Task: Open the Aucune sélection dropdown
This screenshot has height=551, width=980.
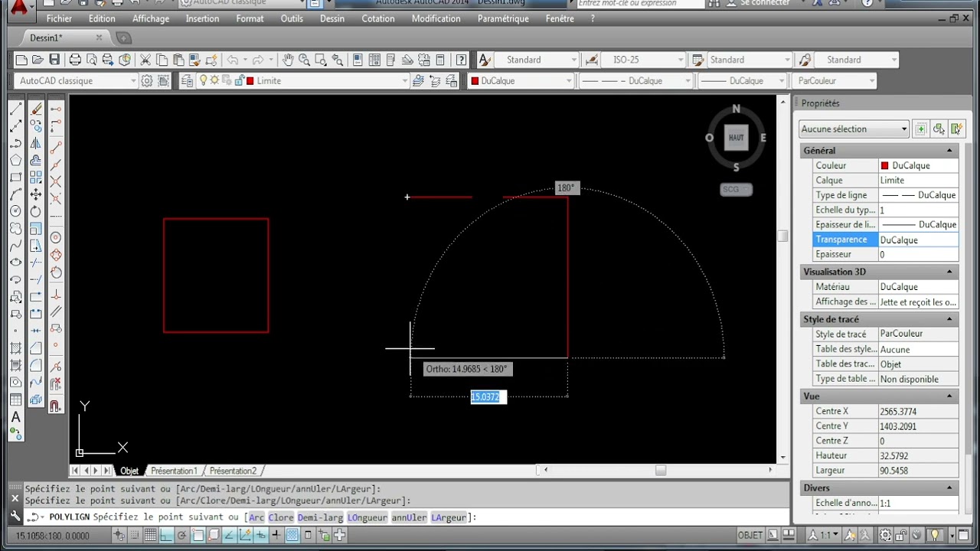Action: (903, 129)
